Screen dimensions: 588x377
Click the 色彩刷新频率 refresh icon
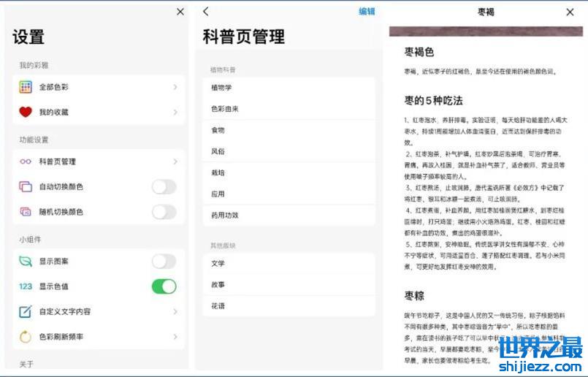point(26,337)
